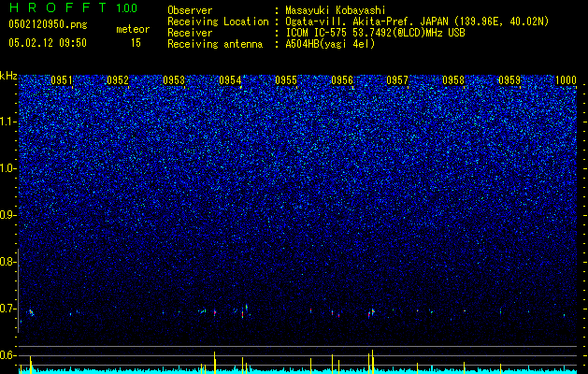
Task: Click the 0957 time marker
Action: (x=397, y=80)
